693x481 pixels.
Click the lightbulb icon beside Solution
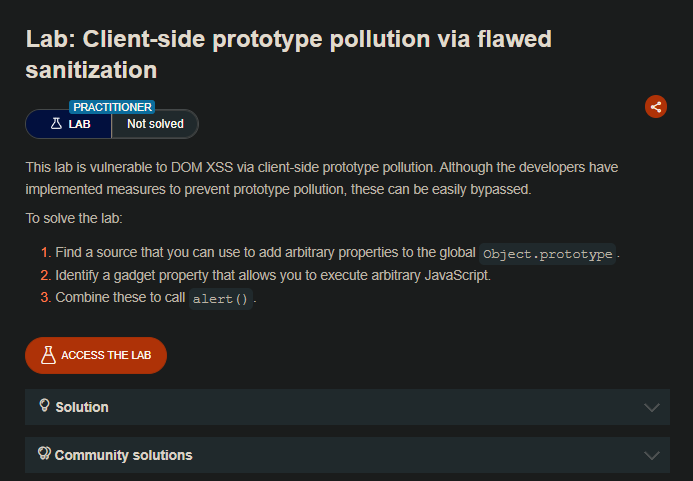44,406
